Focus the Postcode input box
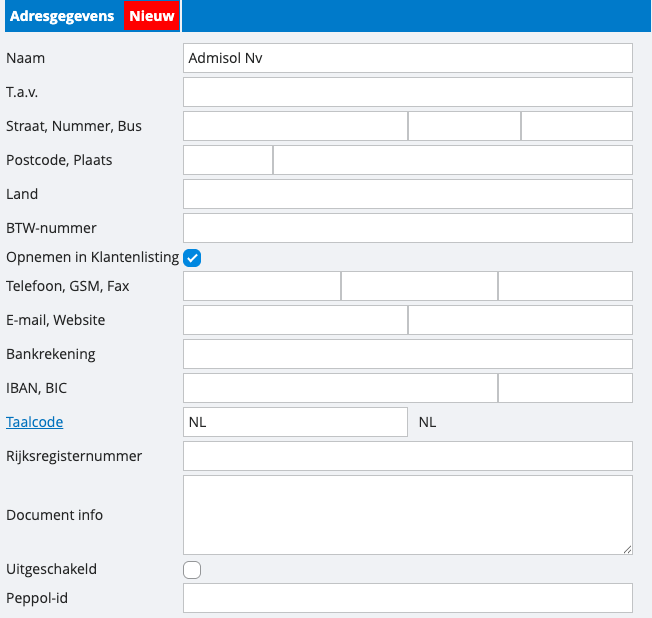 (228, 160)
